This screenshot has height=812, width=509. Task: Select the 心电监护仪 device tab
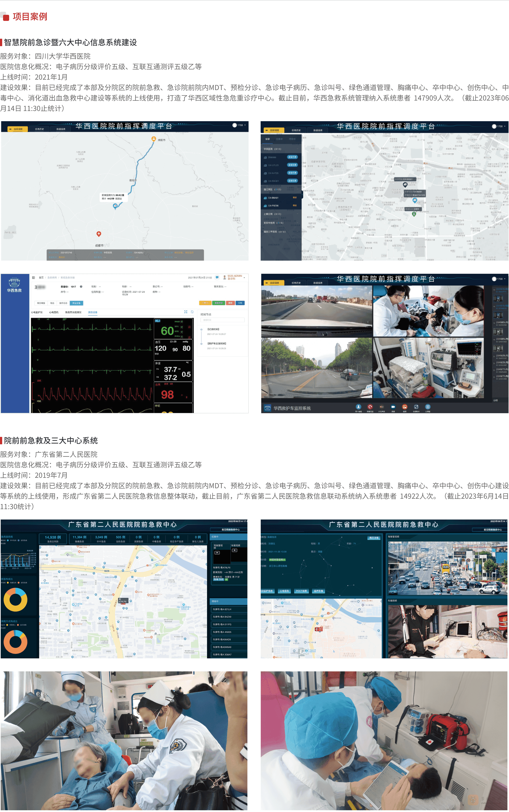37,312
